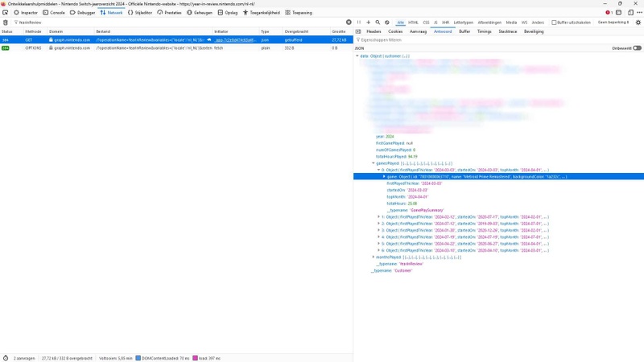Enable Buffer uitschakelen checkbox
644x362 pixels.
[x=554, y=23]
